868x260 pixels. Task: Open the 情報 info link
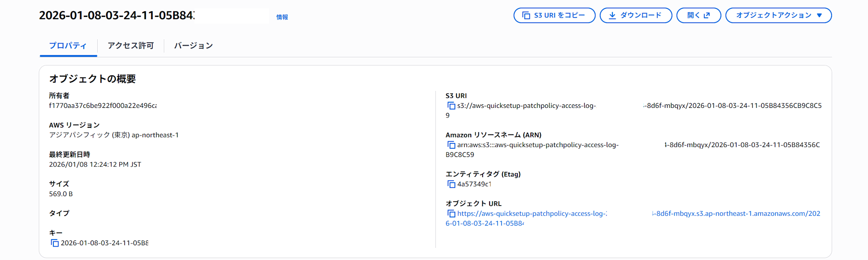point(282,17)
